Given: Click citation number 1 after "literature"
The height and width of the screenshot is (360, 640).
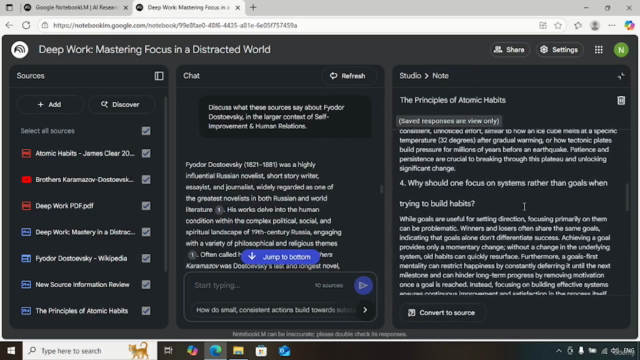Looking at the screenshot, I should pyautogui.click(x=219, y=210).
